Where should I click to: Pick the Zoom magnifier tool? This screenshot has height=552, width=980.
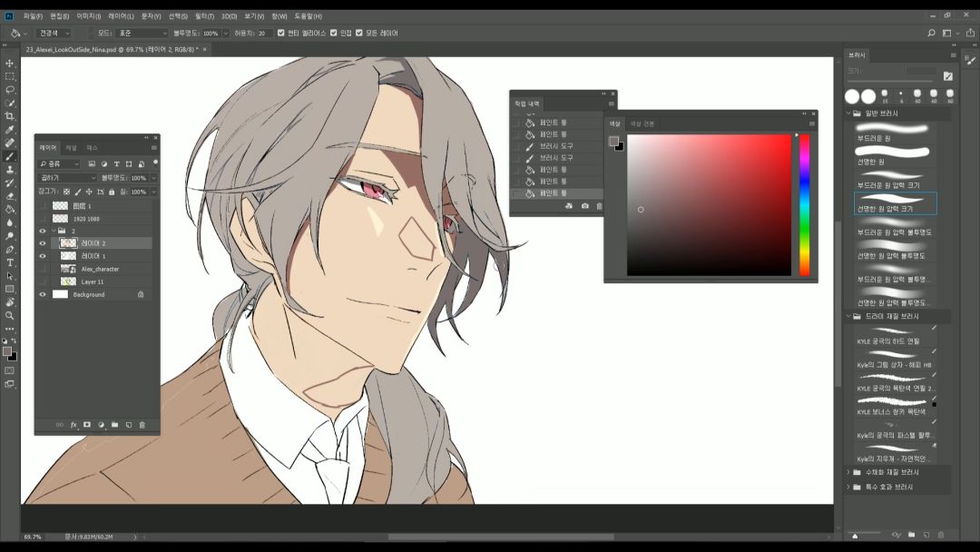(x=10, y=315)
